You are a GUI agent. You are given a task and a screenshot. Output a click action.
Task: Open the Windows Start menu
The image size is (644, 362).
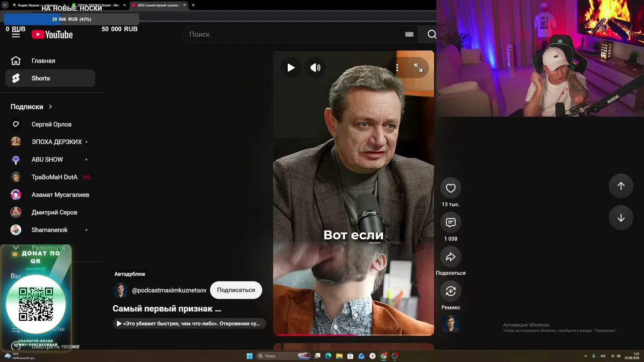pos(250,356)
